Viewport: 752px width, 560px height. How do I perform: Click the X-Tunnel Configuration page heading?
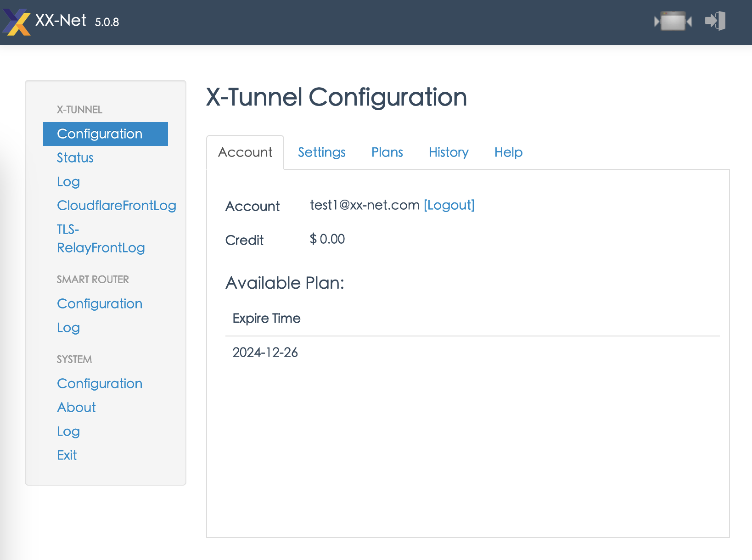(x=337, y=97)
